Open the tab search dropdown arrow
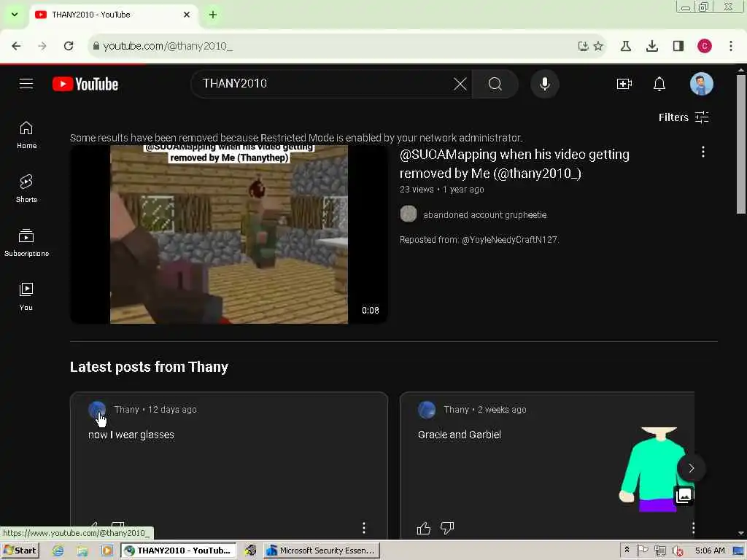This screenshot has width=747, height=560. pyautogui.click(x=15, y=15)
